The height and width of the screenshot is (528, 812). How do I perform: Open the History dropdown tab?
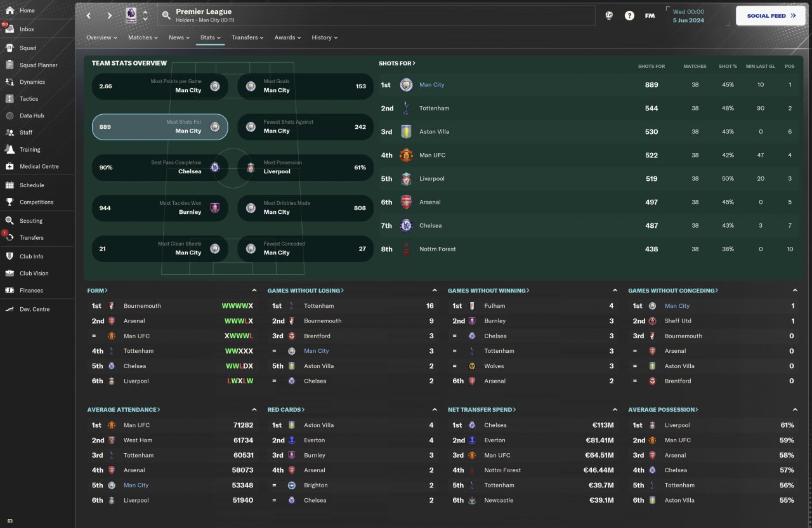tap(325, 37)
